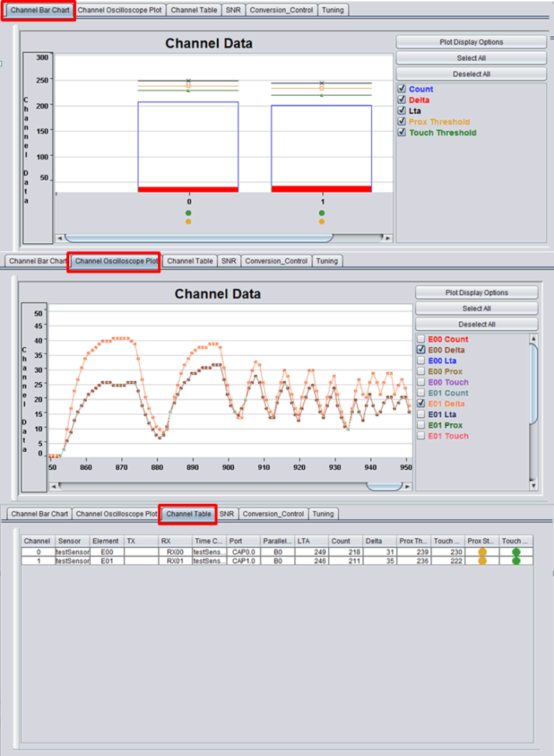
Task: Select Channel Oscilloscope Plot tab in middle panel
Action: (116, 261)
